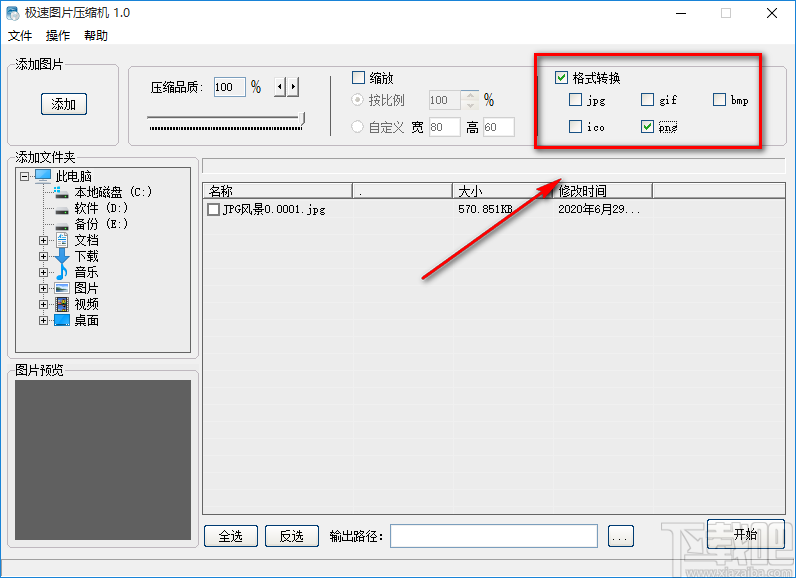796x578 pixels.
Task: Click the custom 高 height field
Action: [499, 127]
